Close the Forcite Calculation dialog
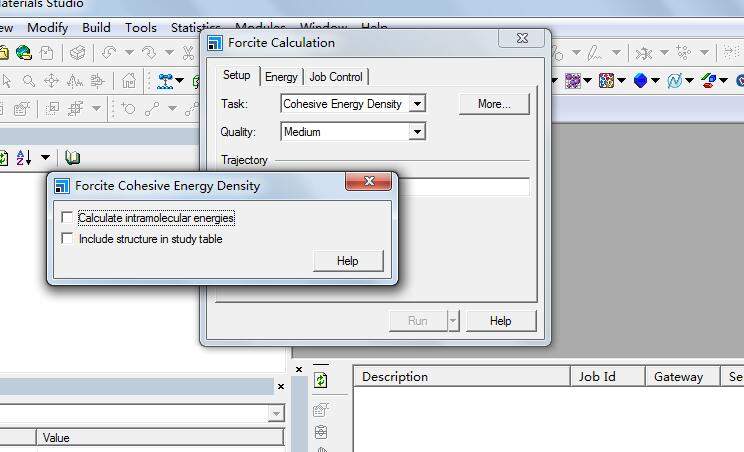 521,38
